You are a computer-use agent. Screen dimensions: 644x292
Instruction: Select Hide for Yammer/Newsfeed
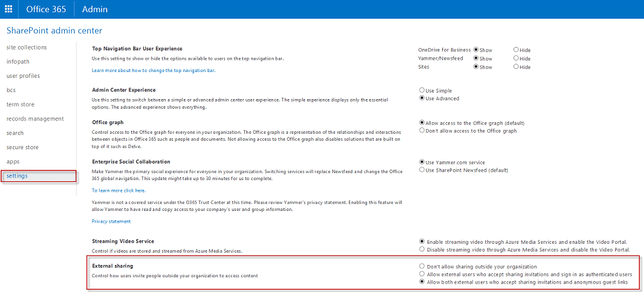tap(516, 58)
